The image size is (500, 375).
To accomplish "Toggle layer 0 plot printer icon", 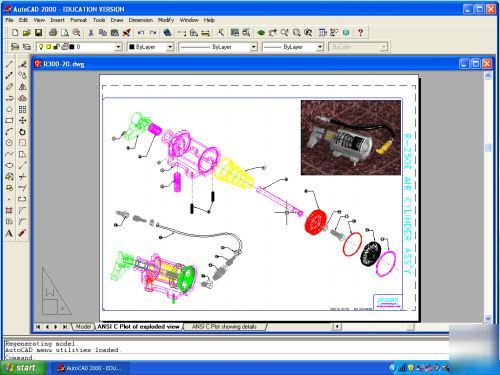I will coord(65,47).
